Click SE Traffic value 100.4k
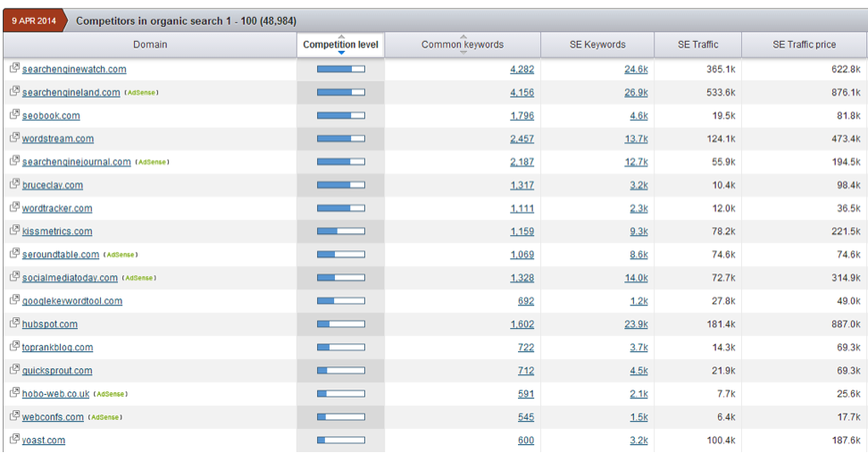 click(x=721, y=440)
